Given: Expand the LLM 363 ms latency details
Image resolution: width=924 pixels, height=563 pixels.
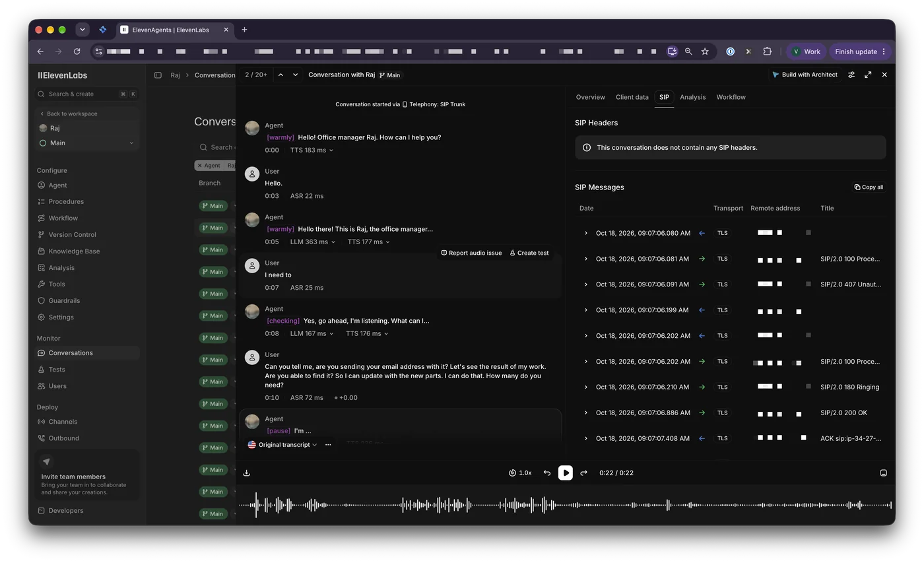Looking at the screenshot, I should (313, 242).
